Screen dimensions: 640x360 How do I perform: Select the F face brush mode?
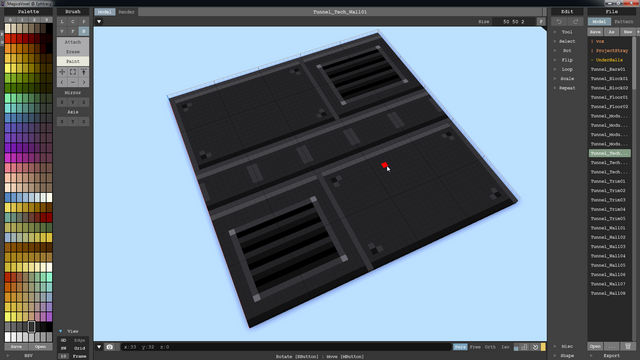point(73,31)
